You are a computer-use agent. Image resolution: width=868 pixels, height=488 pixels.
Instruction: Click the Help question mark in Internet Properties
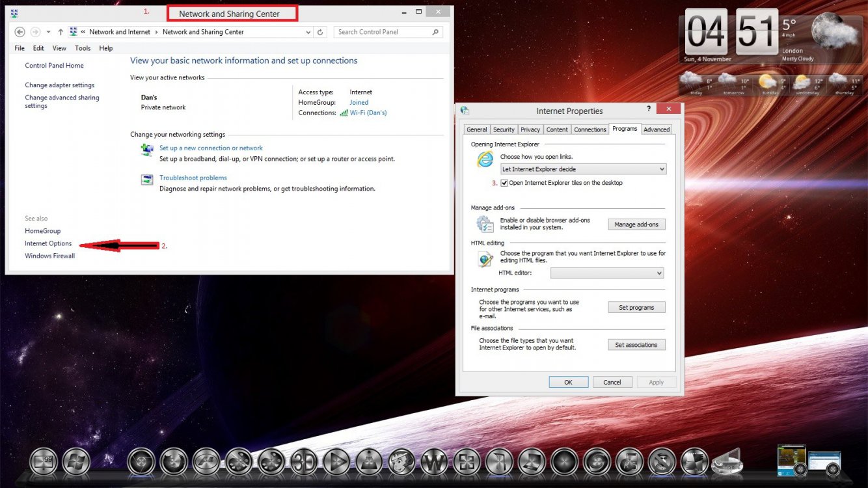click(x=649, y=109)
